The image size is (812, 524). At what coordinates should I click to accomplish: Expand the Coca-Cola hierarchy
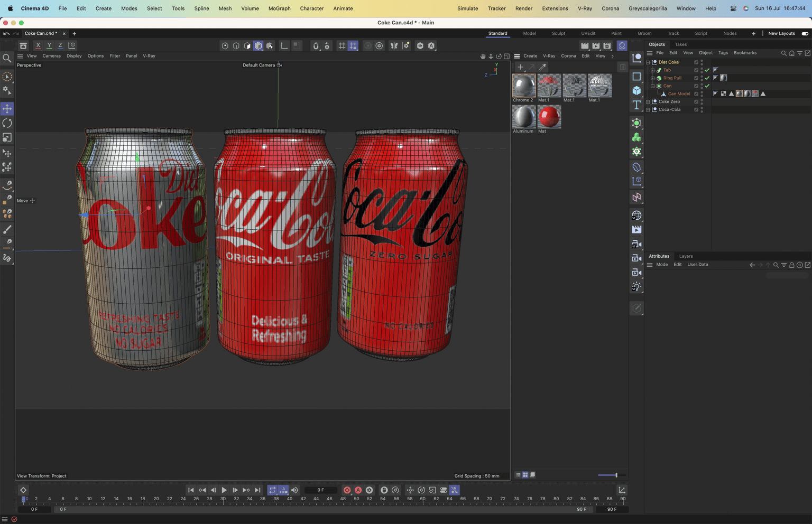click(x=648, y=110)
